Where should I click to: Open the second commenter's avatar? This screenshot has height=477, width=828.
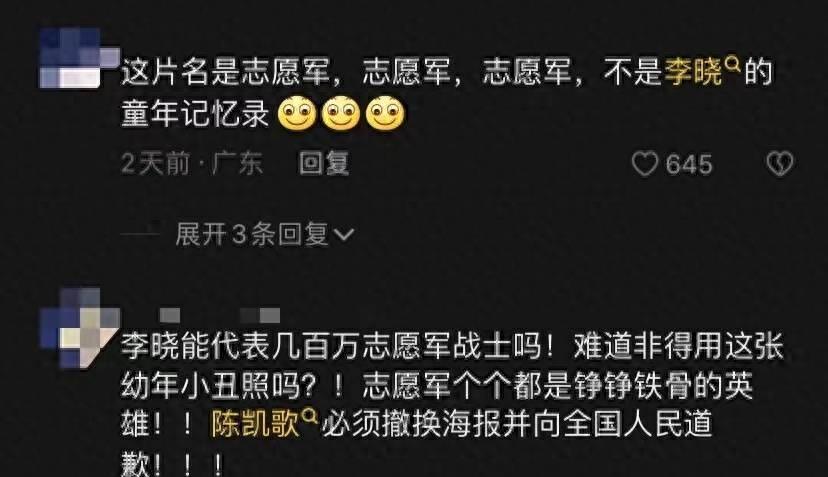tap(79, 328)
